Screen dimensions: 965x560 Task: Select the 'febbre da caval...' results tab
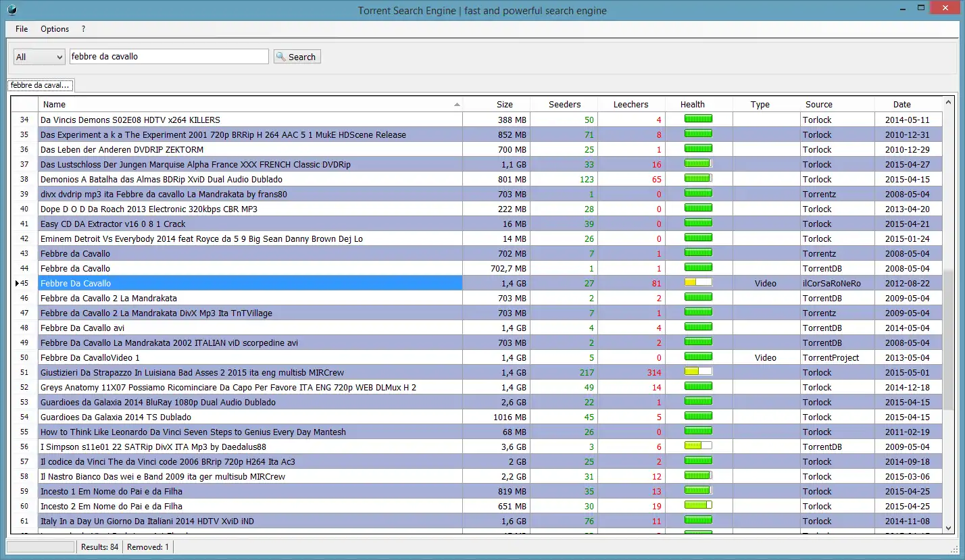pyautogui.click(x=40, y=85)
